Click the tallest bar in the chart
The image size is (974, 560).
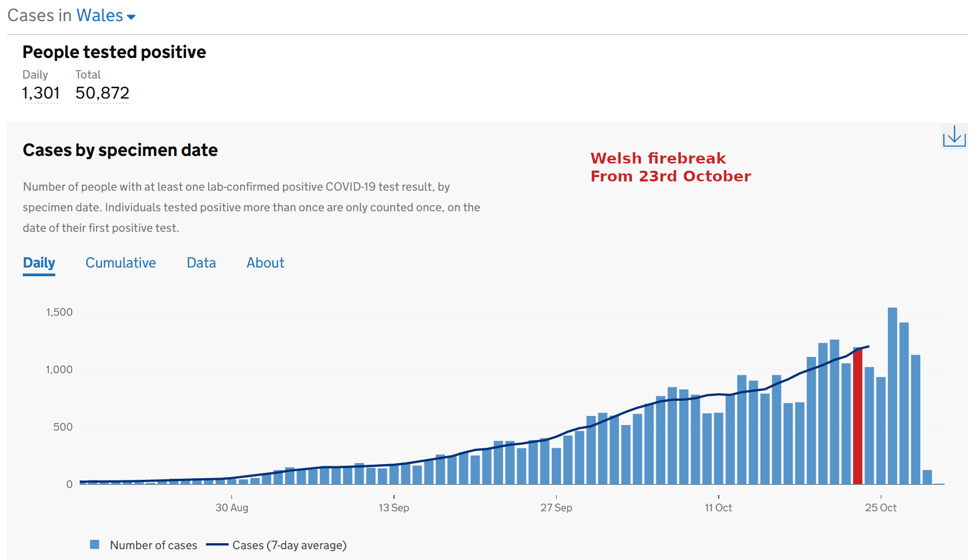point(892,396)
